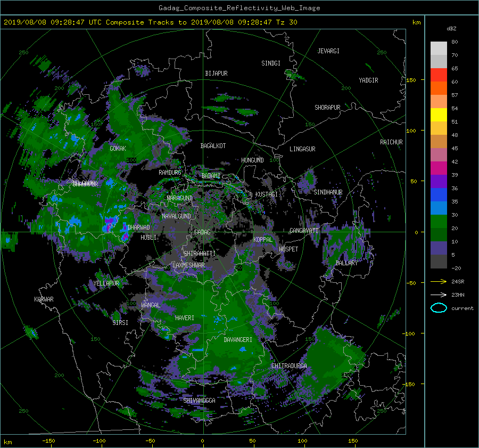Click the SINDGI city label
The width and height of the screenshot is (479, 448).
271,63
